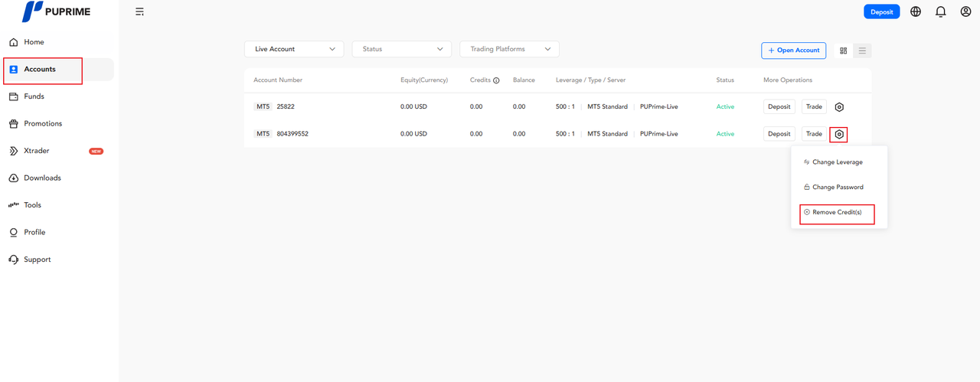Viewport: 980px width, 382px height.
Task: Select Change Leverage from the menu
Action: click(837, 162)
